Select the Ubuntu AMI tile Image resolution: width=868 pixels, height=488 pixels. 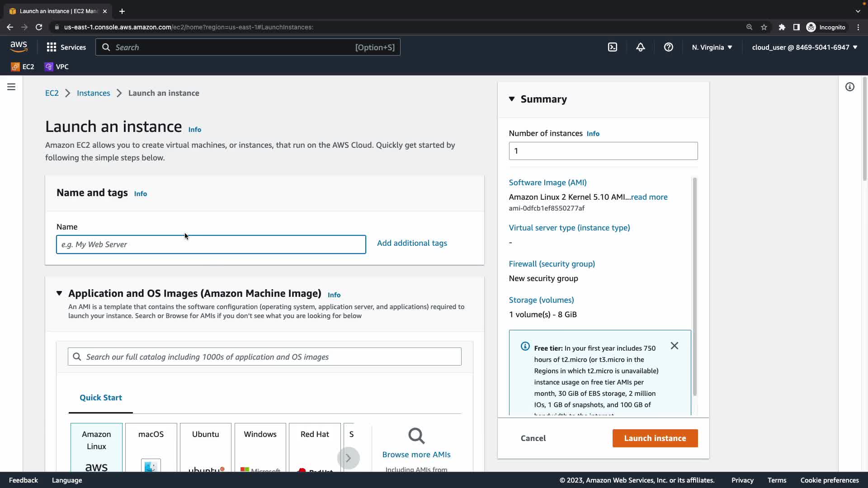coord(205,446)
